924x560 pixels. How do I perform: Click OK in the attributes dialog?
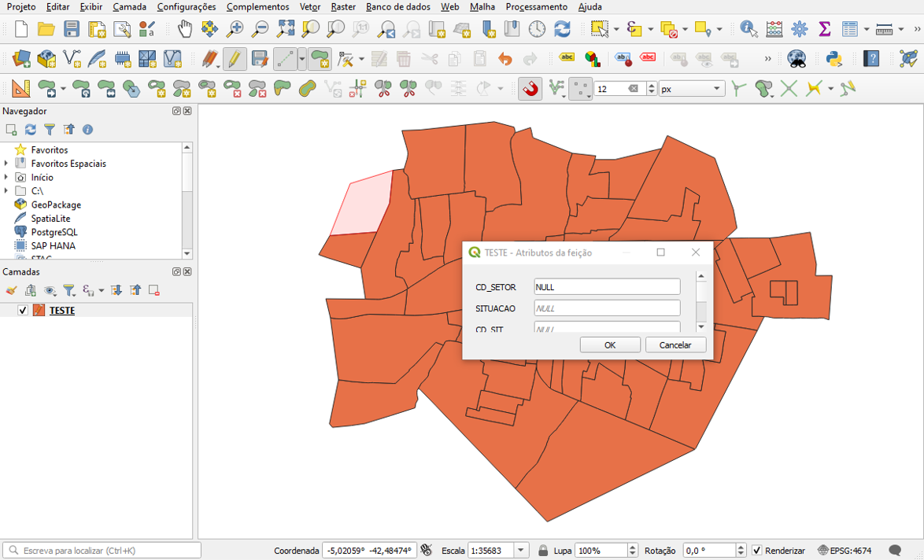609,344
